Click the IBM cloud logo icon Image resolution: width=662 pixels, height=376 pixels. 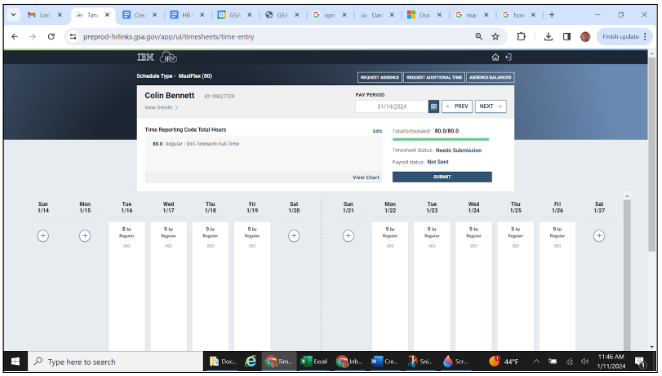[x=168, y=57]
